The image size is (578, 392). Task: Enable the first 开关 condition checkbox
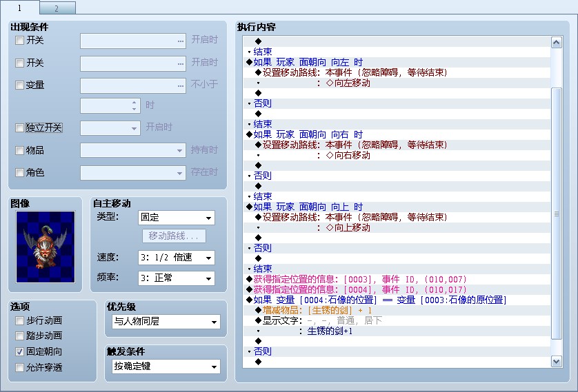(x=19, y=40)
